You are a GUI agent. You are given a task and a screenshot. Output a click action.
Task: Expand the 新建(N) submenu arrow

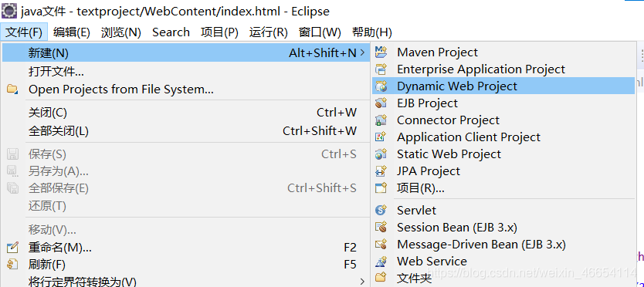coord(362,52)
